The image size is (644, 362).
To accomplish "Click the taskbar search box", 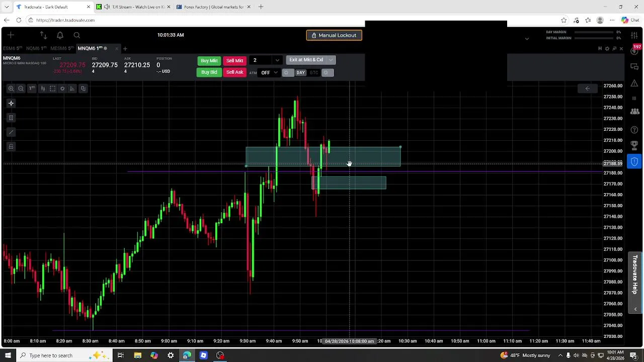I will coord(63,355).
